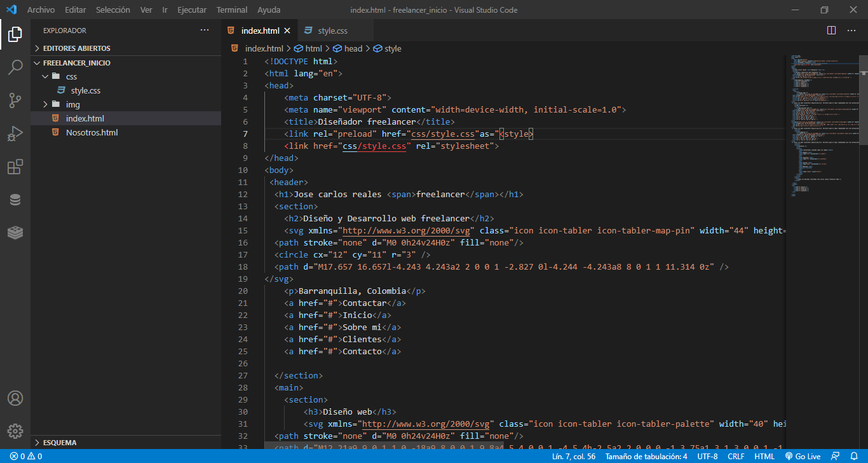Open the Search view icon
This screenshot has width=868, height=463.
click(15, 67)
